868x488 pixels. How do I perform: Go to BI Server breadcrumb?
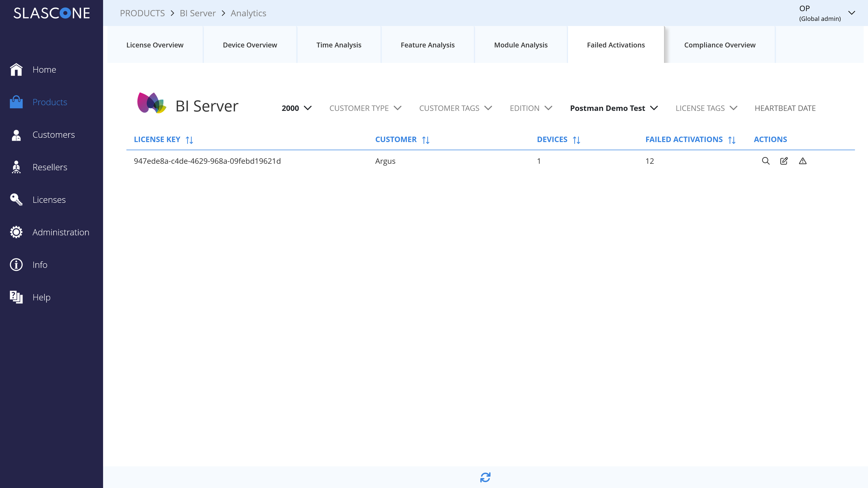coord(197,13)
